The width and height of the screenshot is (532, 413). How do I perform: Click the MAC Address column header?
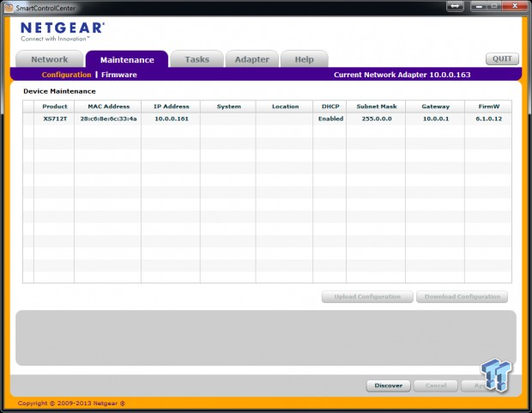(x=108, y=106)
